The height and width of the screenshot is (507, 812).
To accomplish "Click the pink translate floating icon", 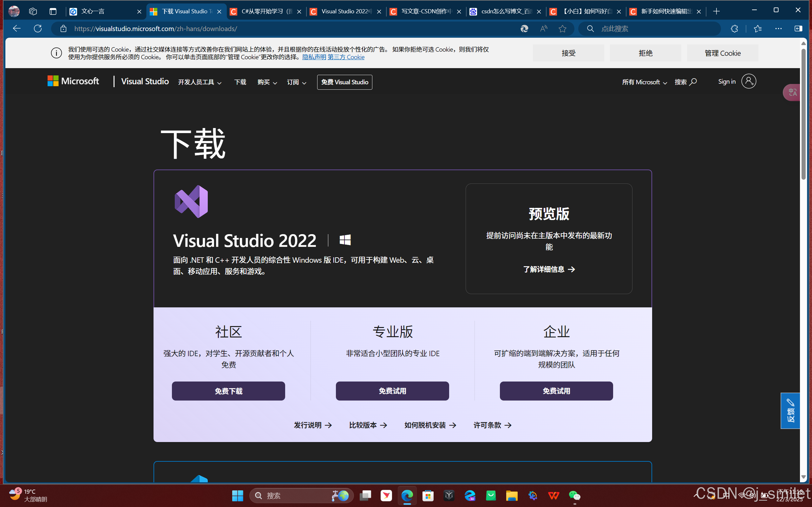I will point(792,92).
